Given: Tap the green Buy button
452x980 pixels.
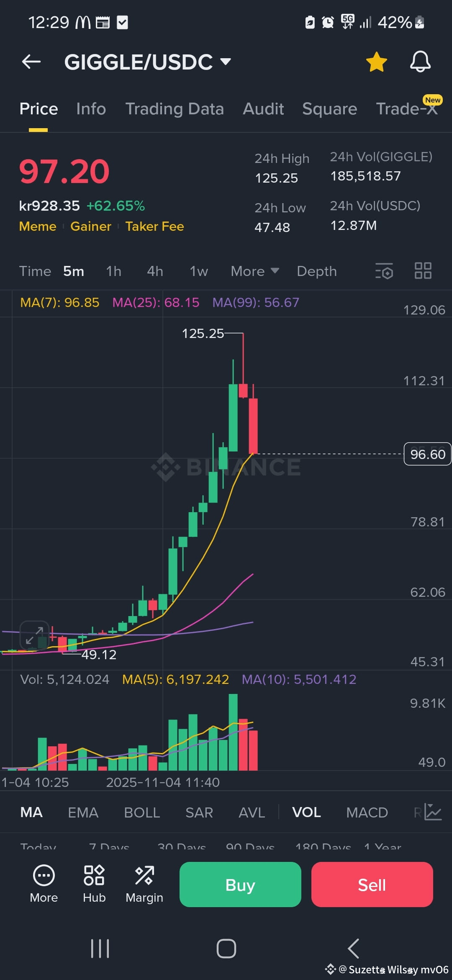Looking at the screenshot, I should coord(240,885).
